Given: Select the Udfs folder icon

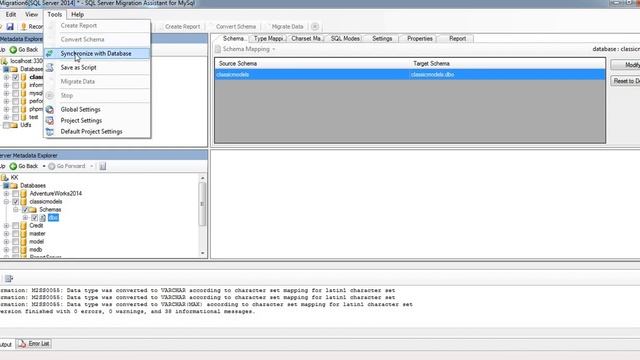Looking at the screenshot, I should tap(13, 125).
